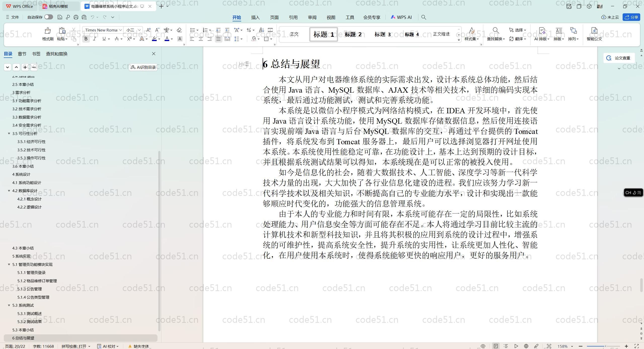Toggle AI校对 in the status bar

coord(107,346)
